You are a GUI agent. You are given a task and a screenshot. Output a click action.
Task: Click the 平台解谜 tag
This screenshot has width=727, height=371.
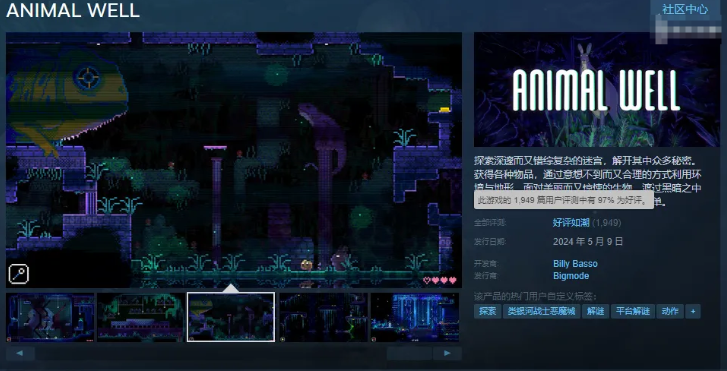(x=632, y=311)
